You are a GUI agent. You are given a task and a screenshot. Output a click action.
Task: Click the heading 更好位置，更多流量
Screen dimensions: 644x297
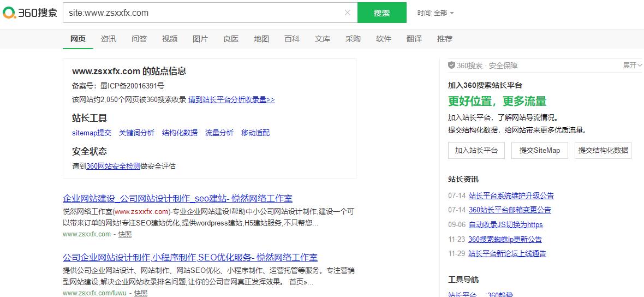point(497,101)
